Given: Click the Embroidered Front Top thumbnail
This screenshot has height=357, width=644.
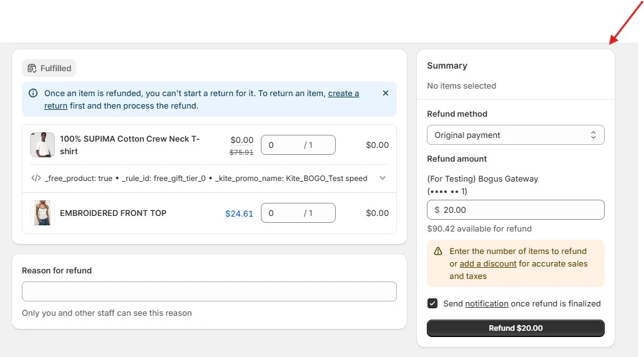Looking at the screenshot, I should [42, 213].
